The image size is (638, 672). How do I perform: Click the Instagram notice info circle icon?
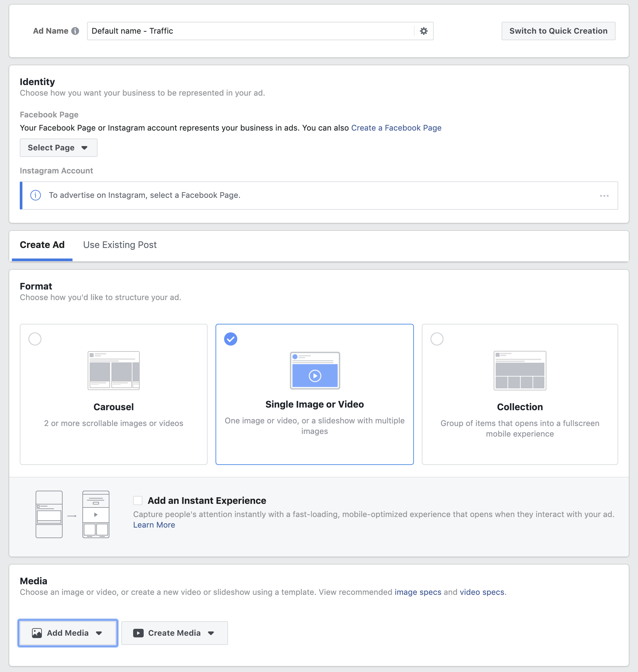pyautogui.click(x=36, y=195)
